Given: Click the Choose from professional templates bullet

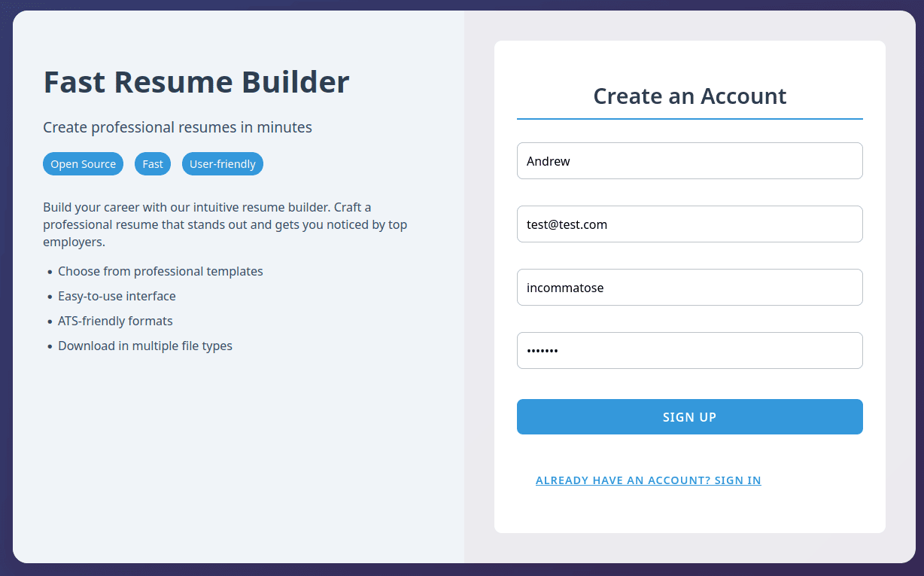Looking at the screenshot, I should click(x=160, y=271).
